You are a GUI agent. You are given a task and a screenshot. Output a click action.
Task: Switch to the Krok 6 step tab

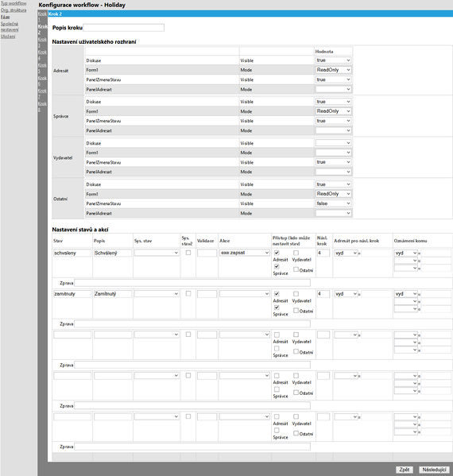42,81
